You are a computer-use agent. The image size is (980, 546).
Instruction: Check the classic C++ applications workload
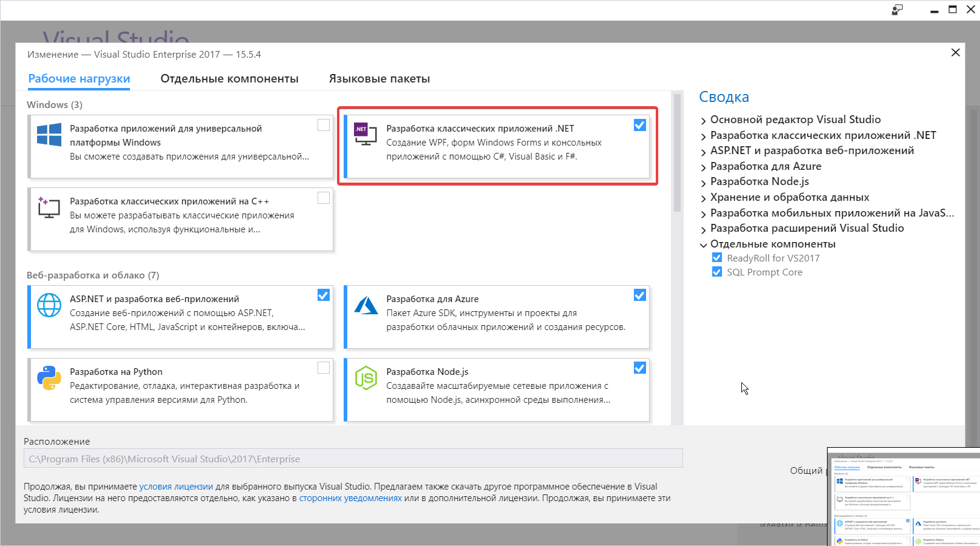pos(324,198)
